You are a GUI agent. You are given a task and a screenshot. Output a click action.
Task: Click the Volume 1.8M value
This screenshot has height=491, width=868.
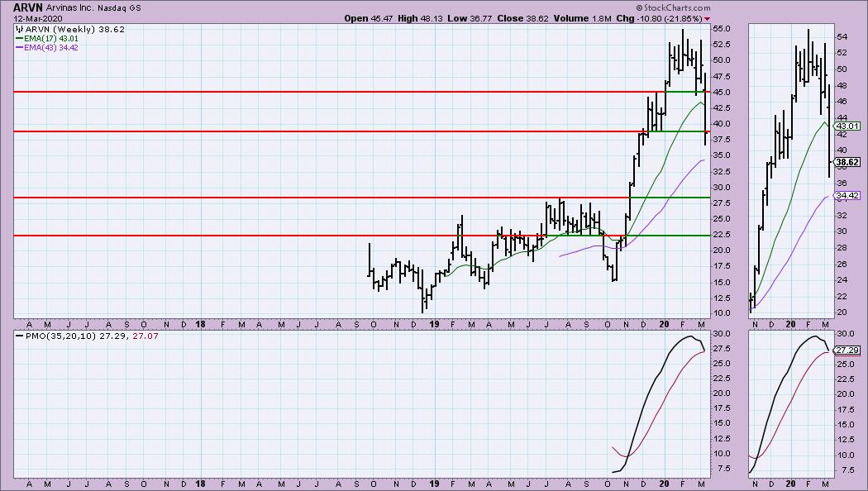(582, 18)
